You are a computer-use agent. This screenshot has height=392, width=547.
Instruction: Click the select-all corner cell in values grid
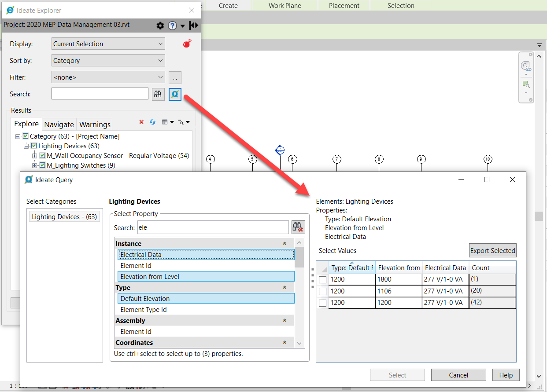coord(323,268)
